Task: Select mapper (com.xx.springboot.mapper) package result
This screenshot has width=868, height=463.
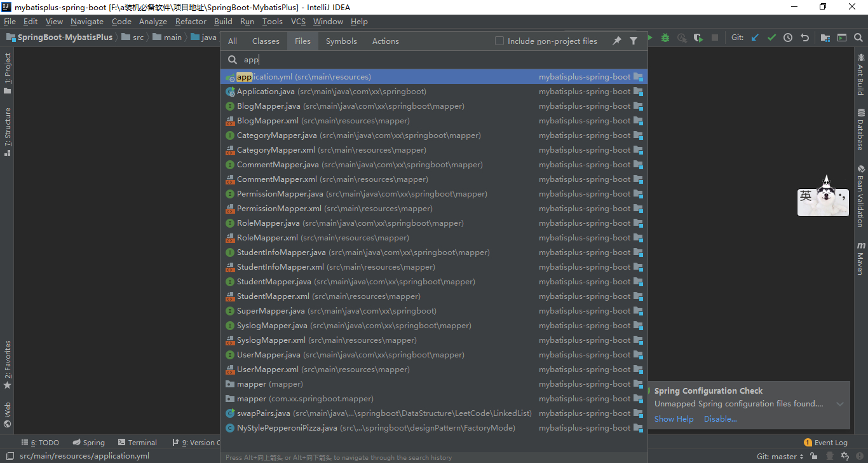Action: pyautogui.click(x=434, y=399)
